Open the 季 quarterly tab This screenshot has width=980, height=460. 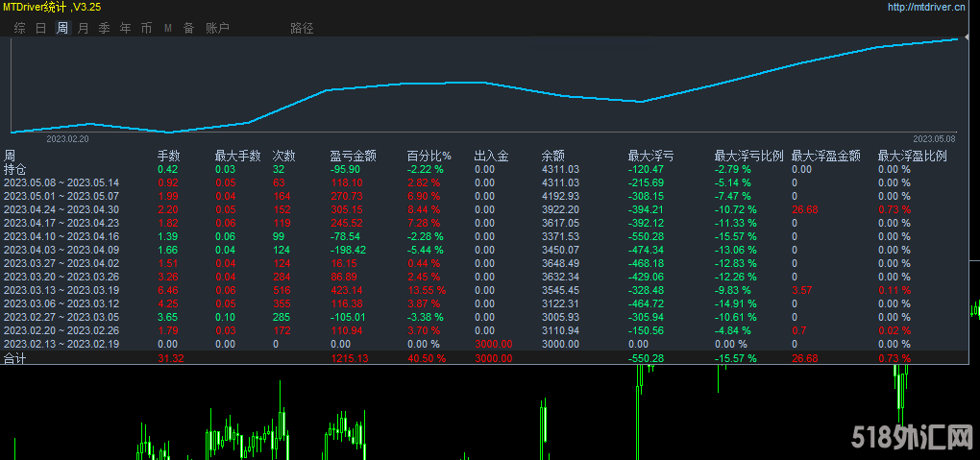pos(104,28)
